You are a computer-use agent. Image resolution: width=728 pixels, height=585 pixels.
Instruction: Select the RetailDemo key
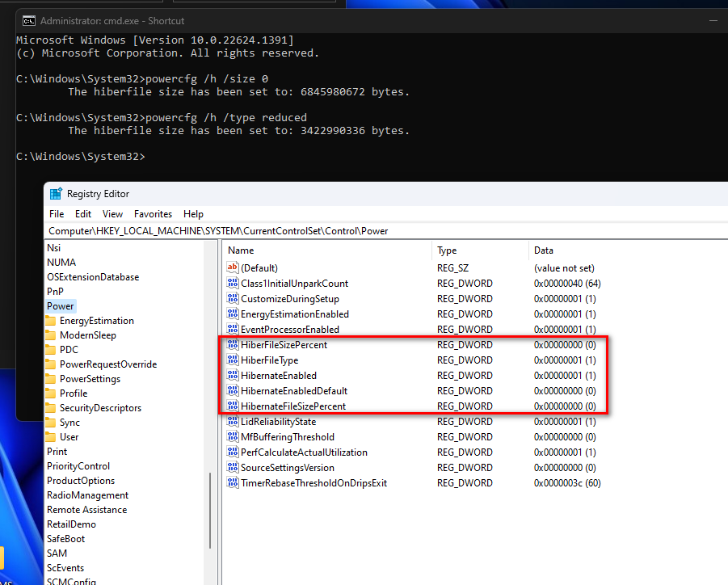(x=71, y=524)
